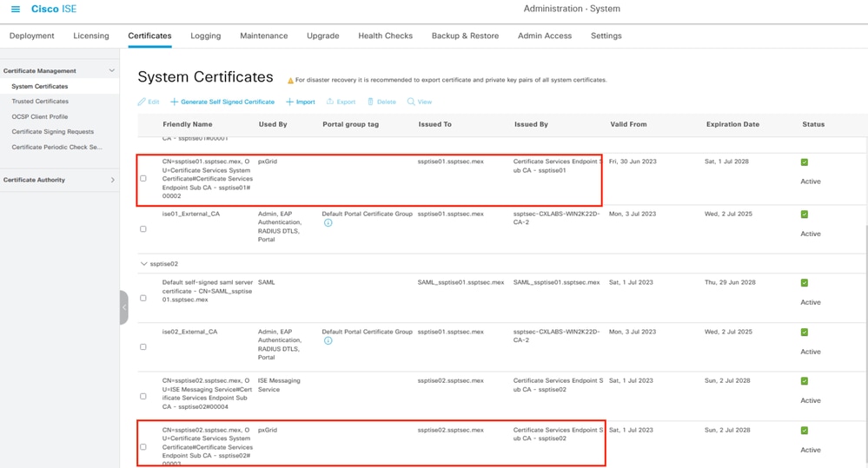The image size is (868, 468).
Task: Click the Fri, 30 Jun 2023 date
Action: point(633,161)
